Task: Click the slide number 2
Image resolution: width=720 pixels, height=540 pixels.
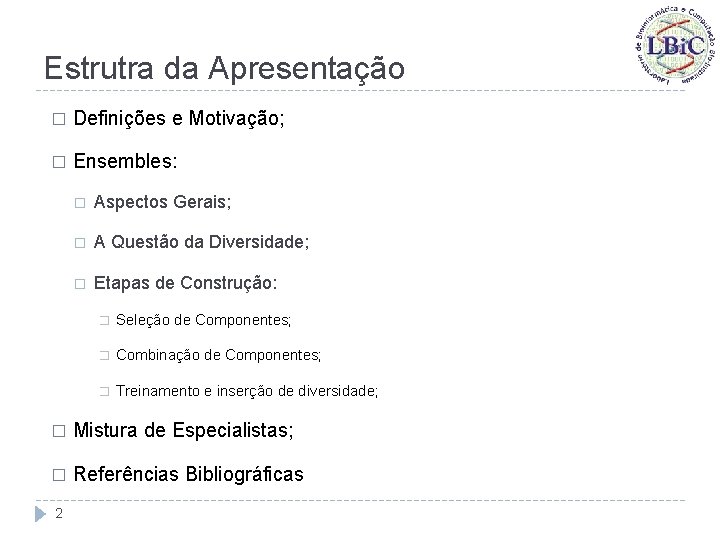Action: (59, 513)
